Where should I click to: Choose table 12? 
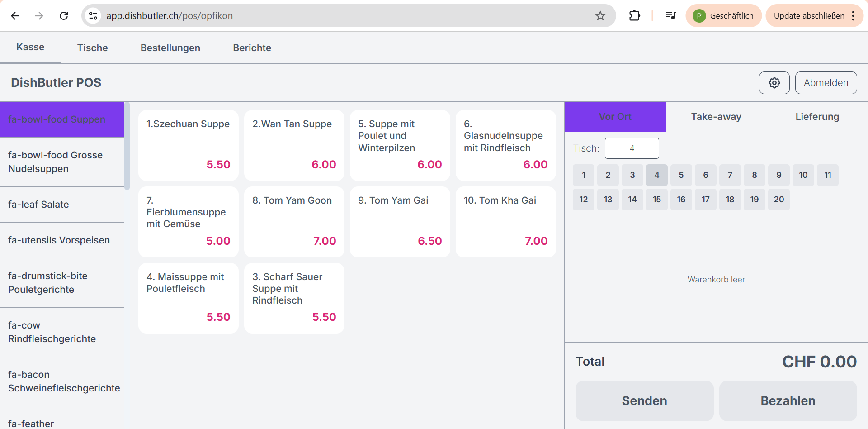tap(584, 200)
